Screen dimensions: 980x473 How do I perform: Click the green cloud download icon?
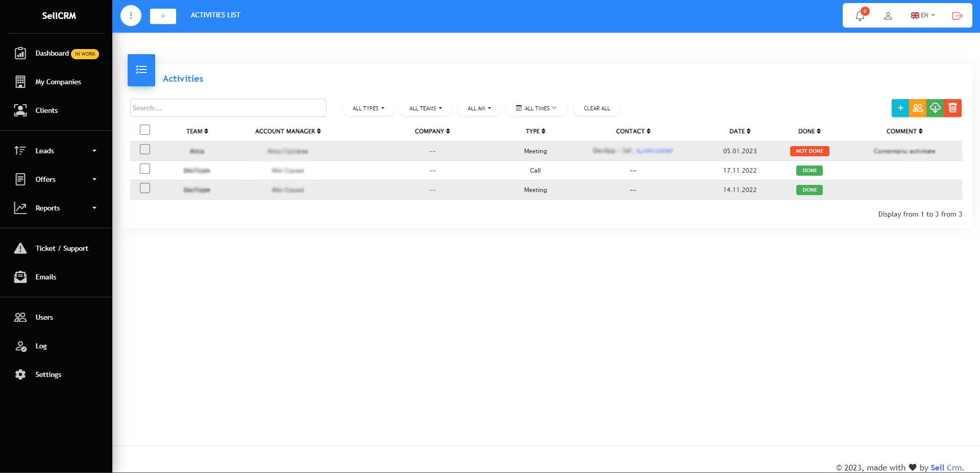(x=935, y=108)
